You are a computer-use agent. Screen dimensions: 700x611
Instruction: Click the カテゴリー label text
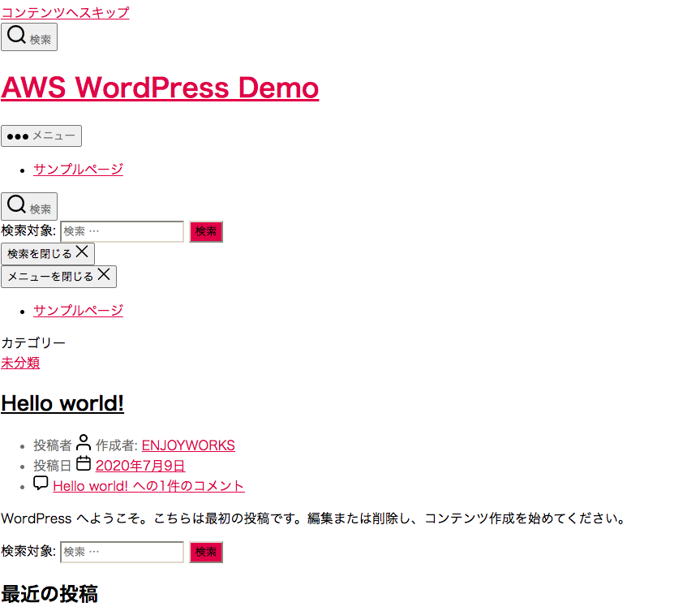point(33,342)
